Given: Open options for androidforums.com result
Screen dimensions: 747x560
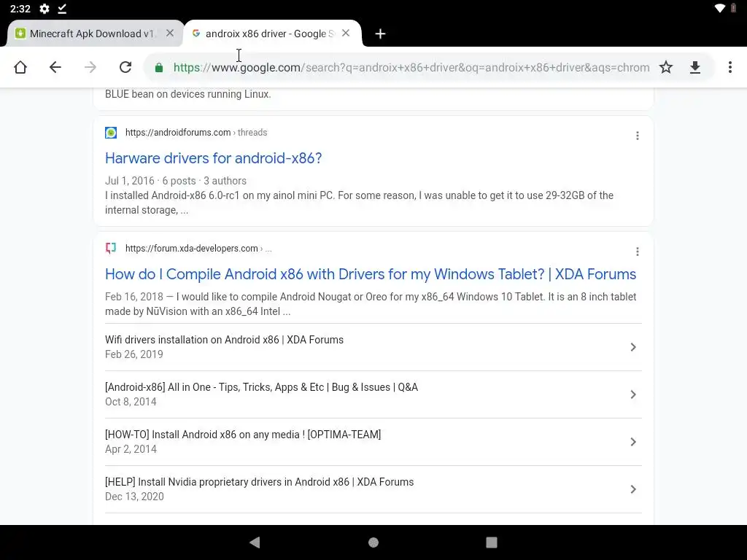Looking at the screenshot, I should click(638, 136).
